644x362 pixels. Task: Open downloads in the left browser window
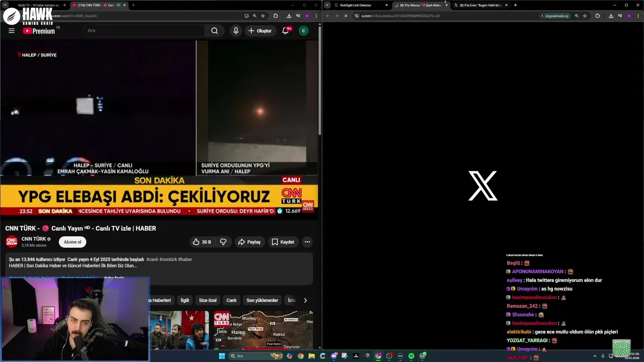tap(289, 16)
